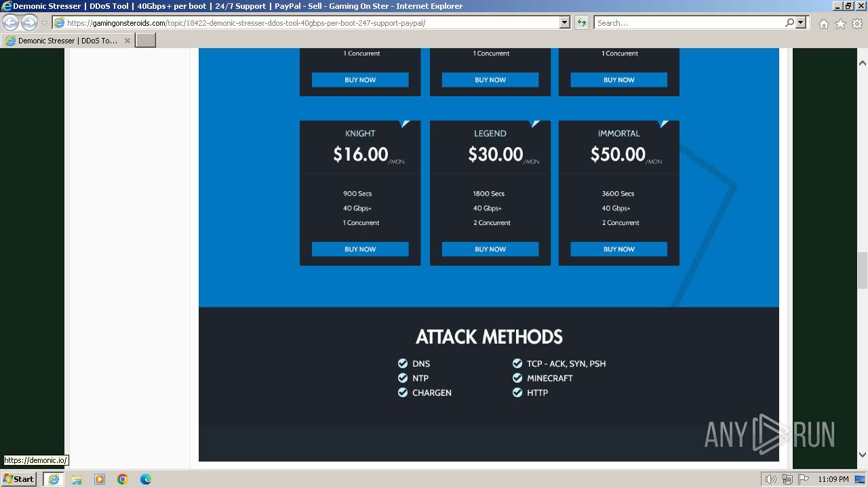Refresh the page with the green arrows icon

tap(582, 23)
